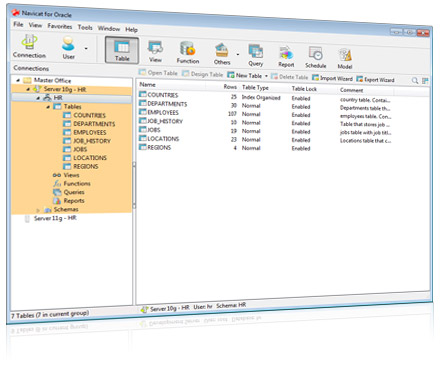Open the Report toolbar icon
Viewport: 440px width, 370px height.
(286, 57)
